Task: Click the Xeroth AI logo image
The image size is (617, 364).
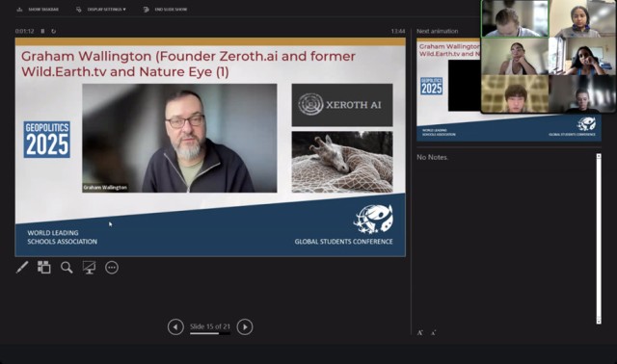Action: [x=342, y=105]
